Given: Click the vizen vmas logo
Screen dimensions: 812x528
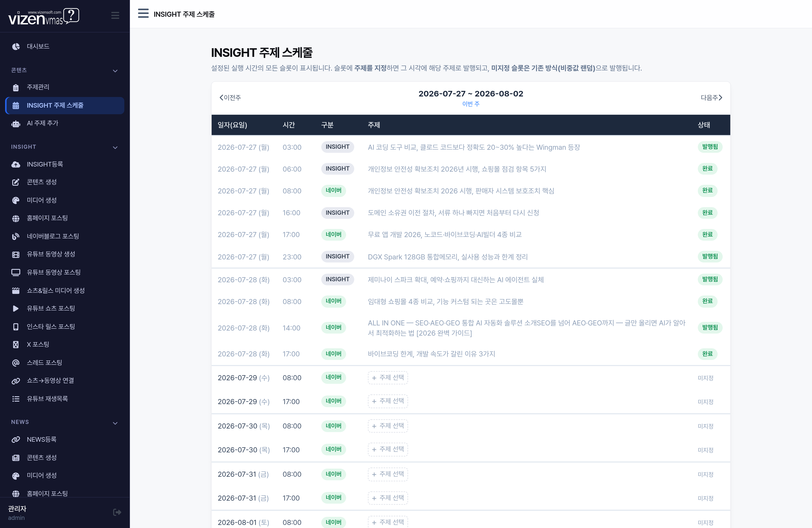Looking at the screenshot, I should pos(44,16).
